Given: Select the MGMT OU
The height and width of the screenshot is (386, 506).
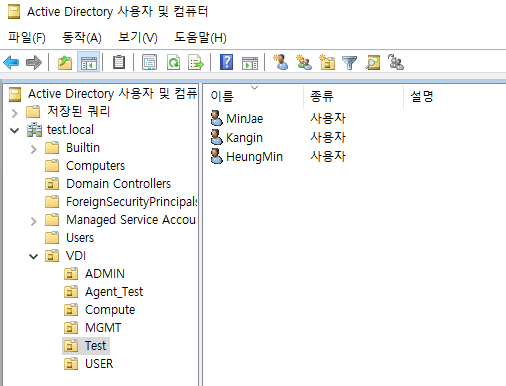Looking at the screenshot, I should click(x=103, y=328).
